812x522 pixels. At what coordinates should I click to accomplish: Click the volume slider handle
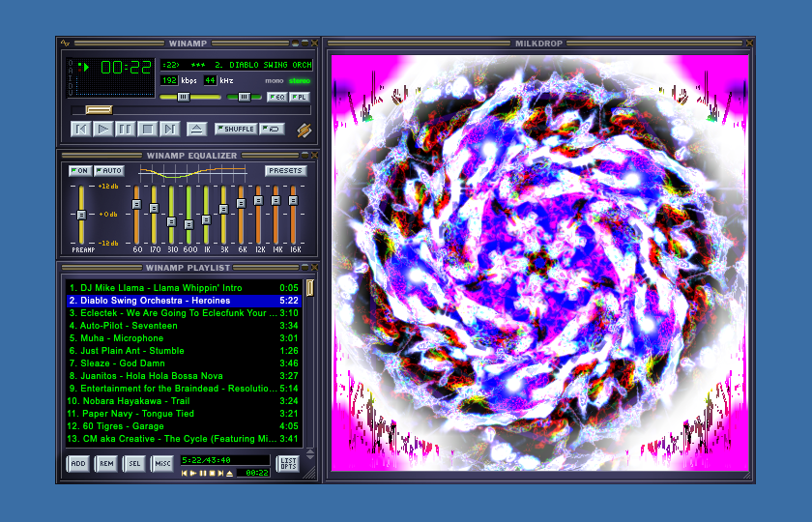click(x=184, y=97)
